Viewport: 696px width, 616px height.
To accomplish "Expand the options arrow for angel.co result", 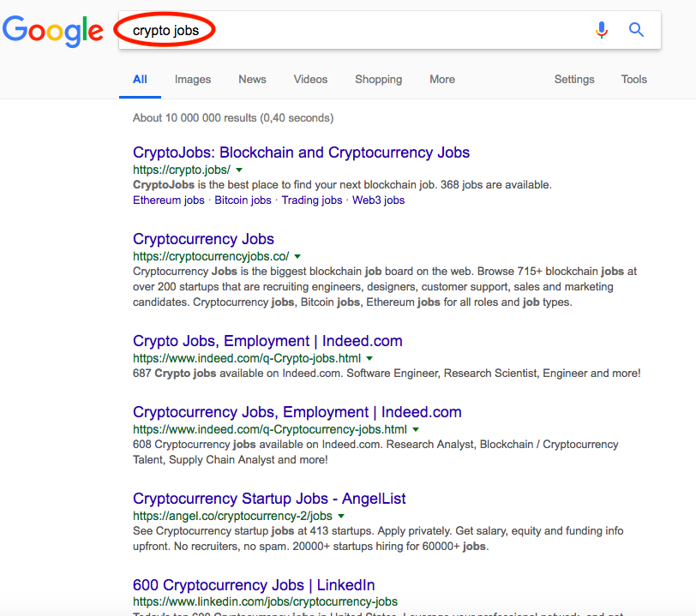I will point(342,515).
